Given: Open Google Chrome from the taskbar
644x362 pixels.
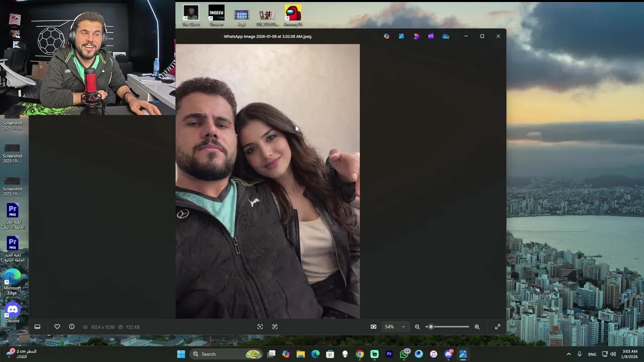Looking at the screenshot, I should point(360,354).
